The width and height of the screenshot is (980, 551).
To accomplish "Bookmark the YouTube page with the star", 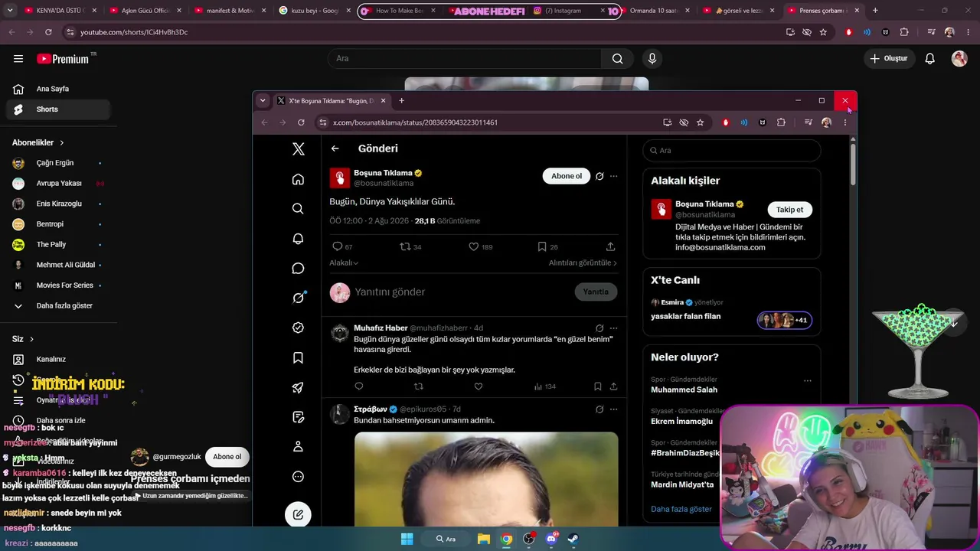I will 823,32.
